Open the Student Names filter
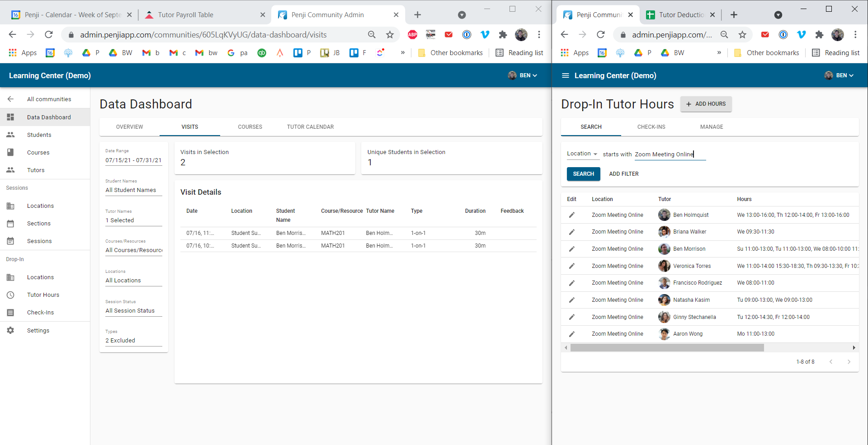Image resolution: width=868 pixels, height=445 pixels. [133, 187]
